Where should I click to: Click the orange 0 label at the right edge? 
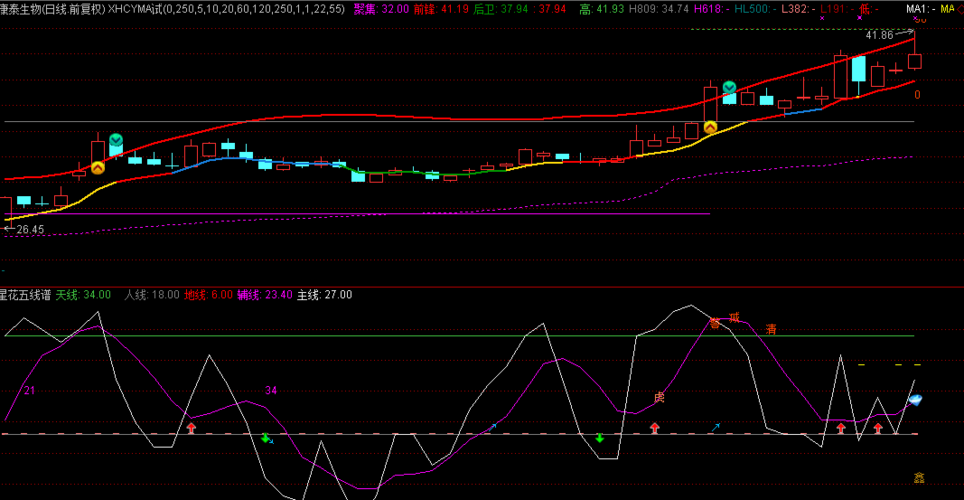click(917, 95)
